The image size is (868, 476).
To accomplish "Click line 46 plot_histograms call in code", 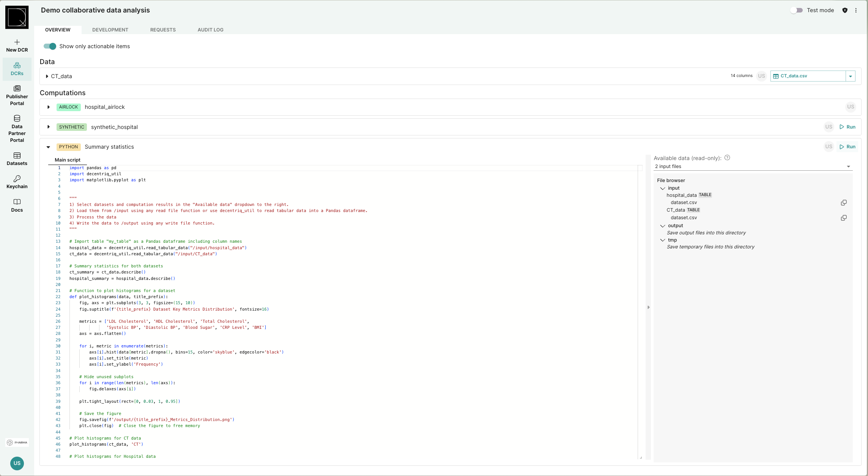I will [106, 444].
